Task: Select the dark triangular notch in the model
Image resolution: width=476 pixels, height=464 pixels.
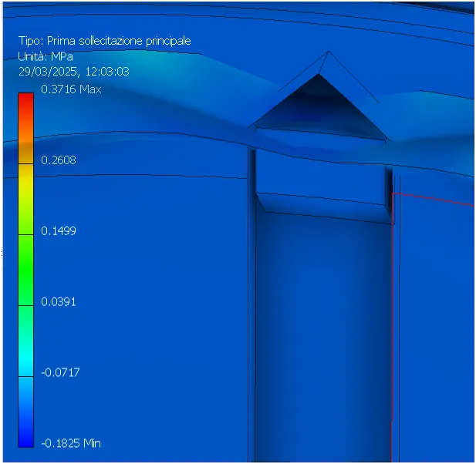Action: click(319, 106)
